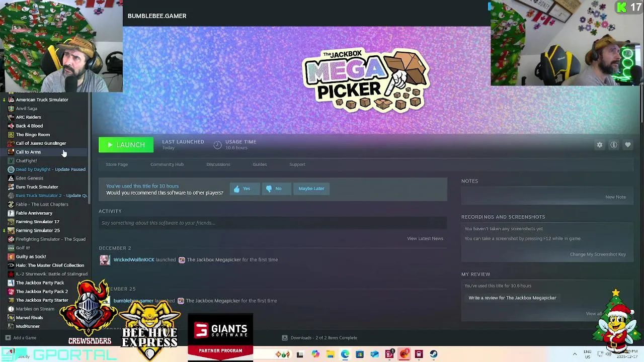Write a review for The Jackbox Megapicker

512,298
